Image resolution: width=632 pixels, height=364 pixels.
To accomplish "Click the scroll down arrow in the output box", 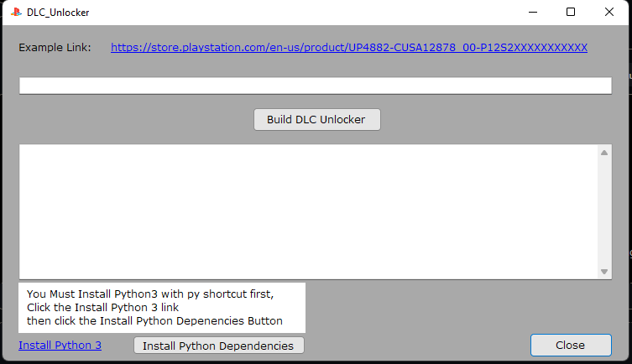I will 603,272.
